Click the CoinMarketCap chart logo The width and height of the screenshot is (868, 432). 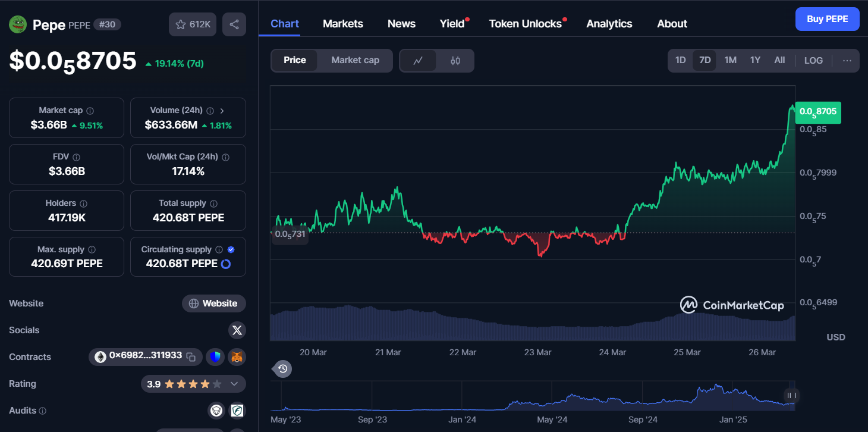point(732,305)
